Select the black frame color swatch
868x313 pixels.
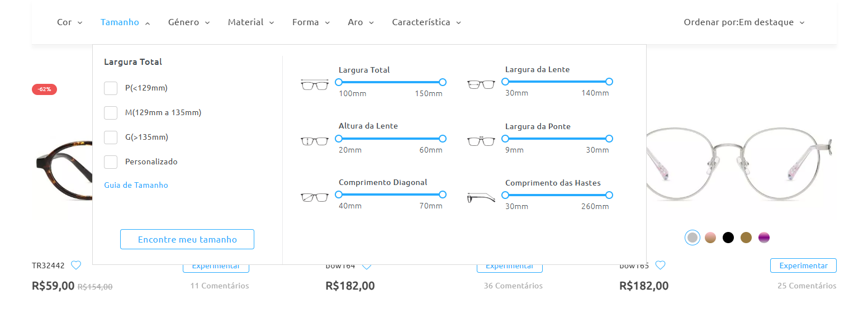point(728,238)
